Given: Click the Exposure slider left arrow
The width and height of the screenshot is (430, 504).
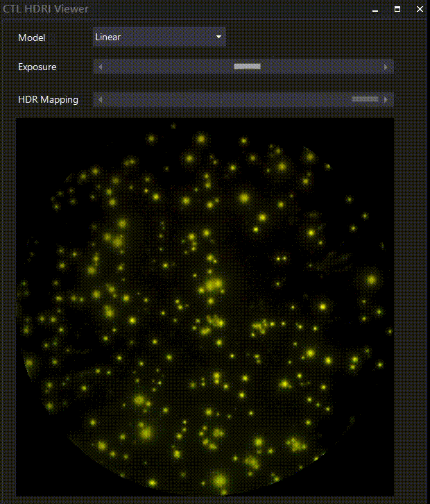Looking at the screenshot, I should [101, 67].
